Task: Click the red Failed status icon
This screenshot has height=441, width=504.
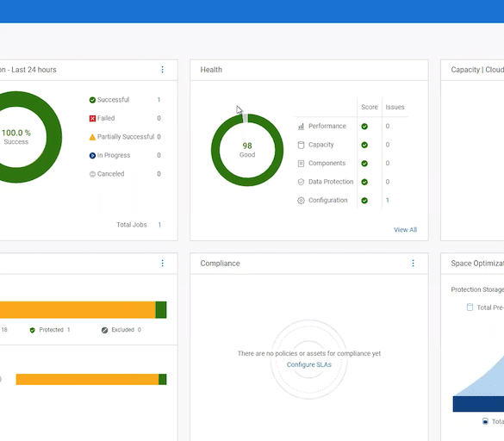Action: (x=92, y=118)
